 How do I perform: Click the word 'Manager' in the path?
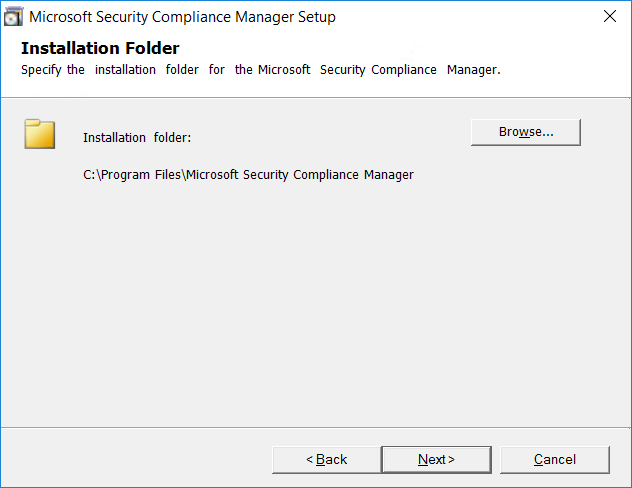(389, 175)
